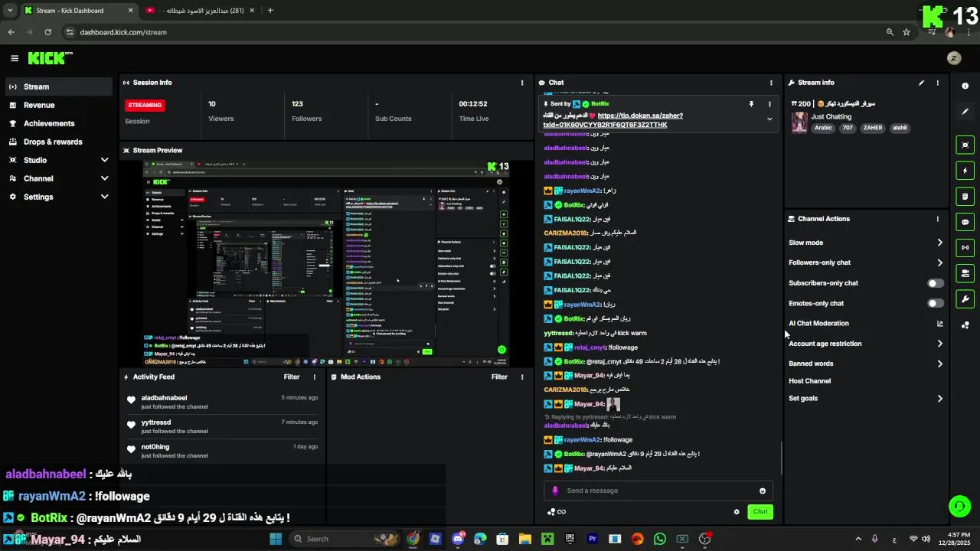Open Followers-only chat options chevron
The image size is (980, 551).
(940, 262)
